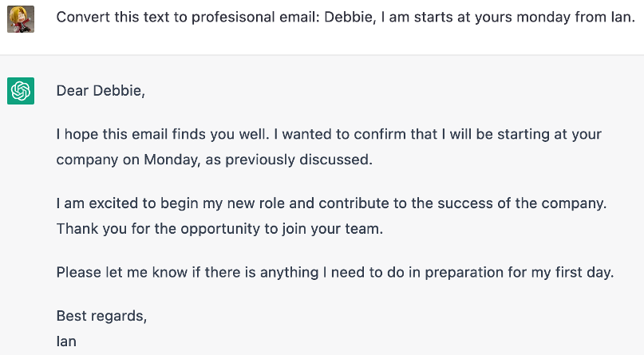Viewport: 644px width, 355px height.
Task: Click the user profile avatar picture
Action: click(x=20, y=20)
